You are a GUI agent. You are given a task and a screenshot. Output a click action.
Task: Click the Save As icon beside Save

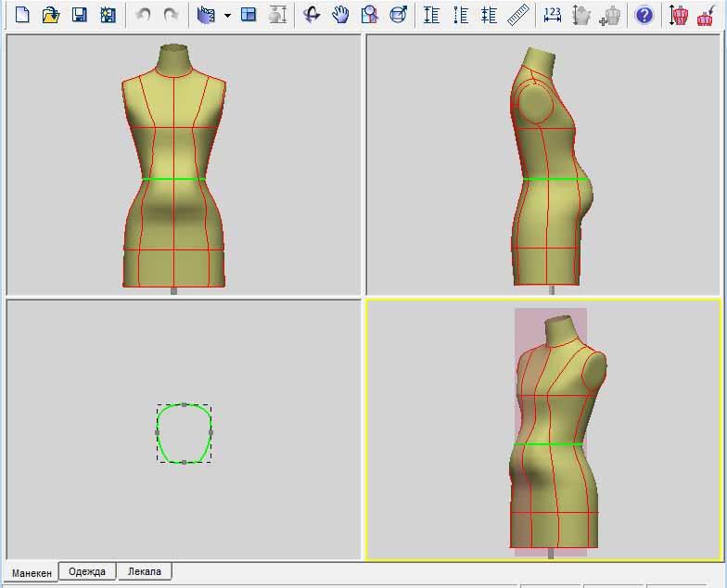click(x=108, y=15)
